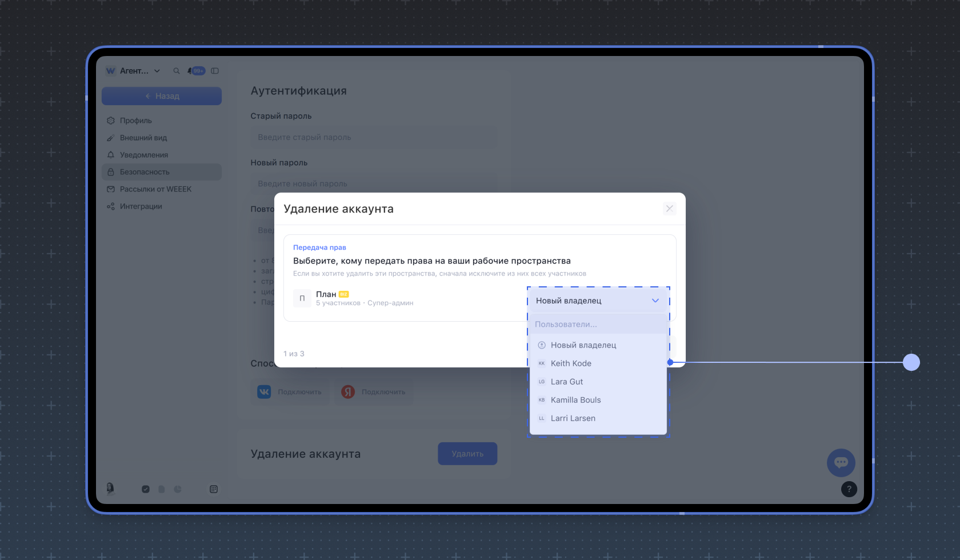Expand the workspace switcher chevron
960x560 pixels.
coord(157,71)
